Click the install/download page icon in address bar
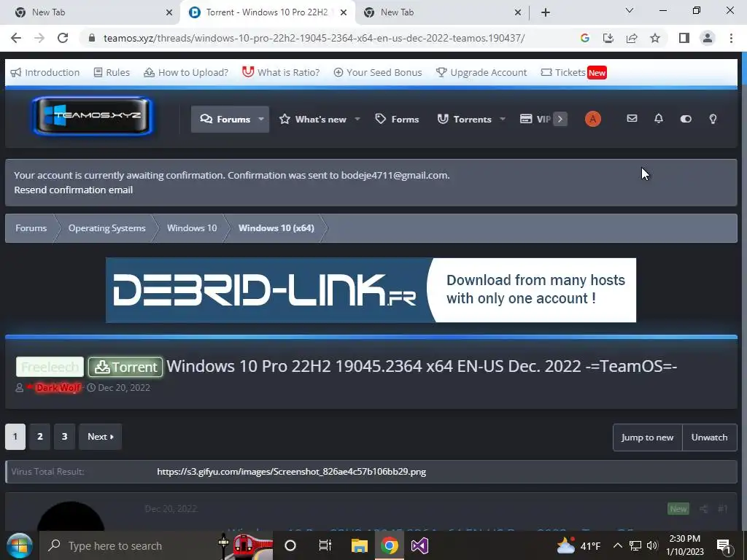 point(608,38)
